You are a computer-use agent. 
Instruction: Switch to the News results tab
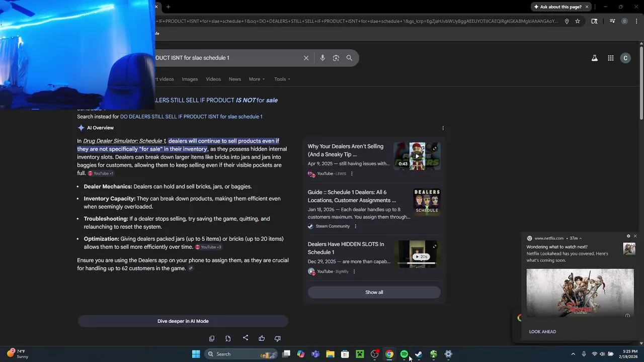click(x=235, y=79)
